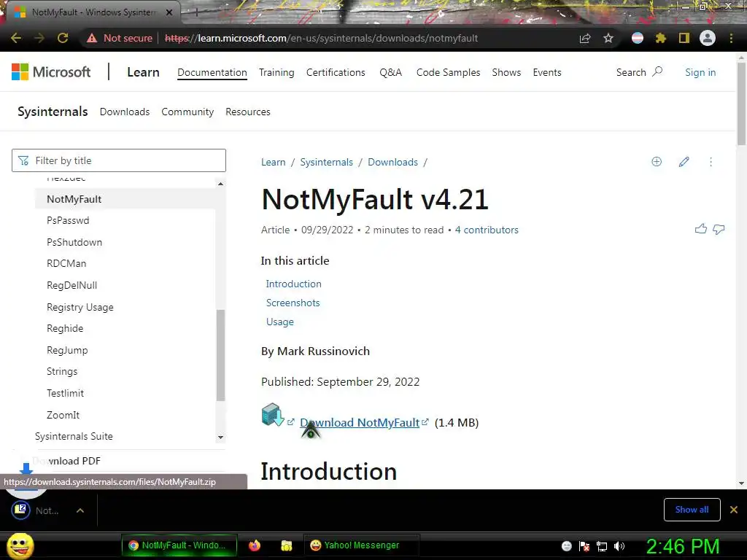Click the browser address bar URL

(x=321, y=38)
